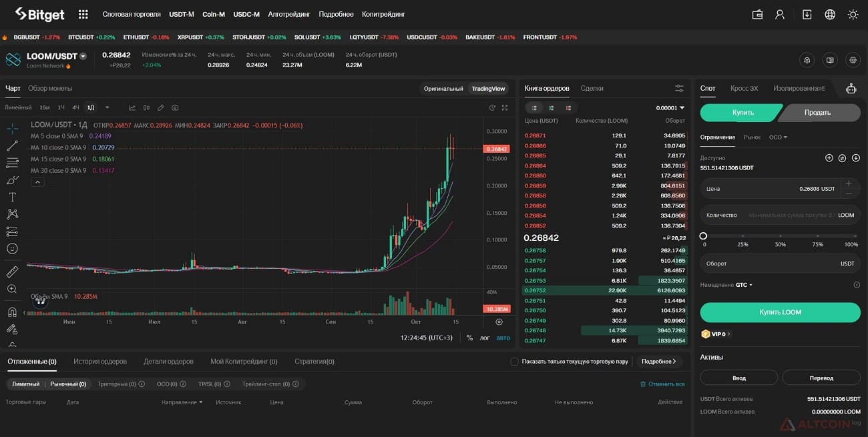Open the apps grid menu next to Bitget logo

click(83, 14)
